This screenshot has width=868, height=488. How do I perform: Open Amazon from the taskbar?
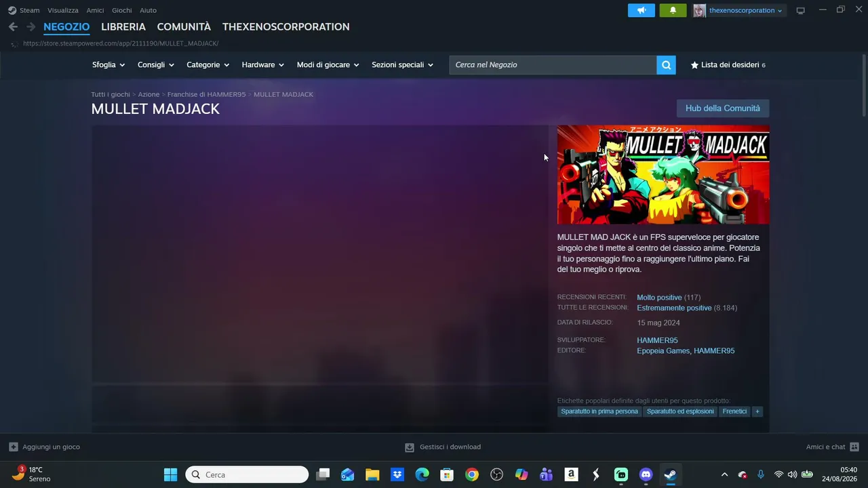571,474
